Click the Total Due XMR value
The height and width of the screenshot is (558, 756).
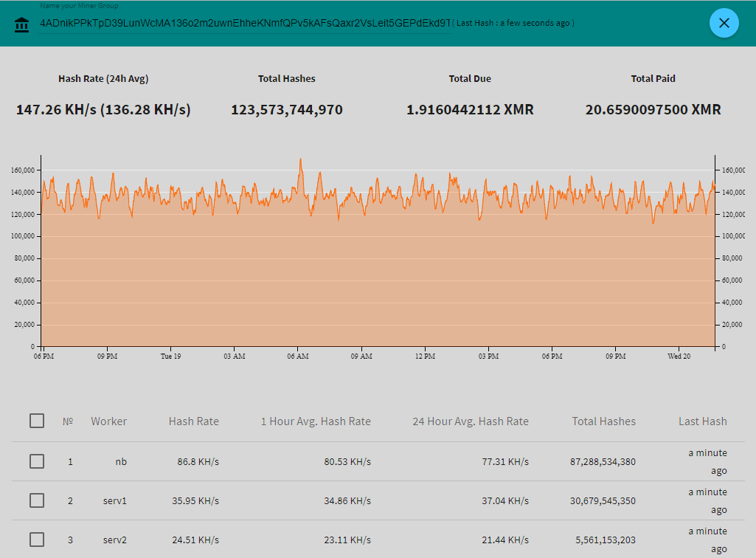470,110
